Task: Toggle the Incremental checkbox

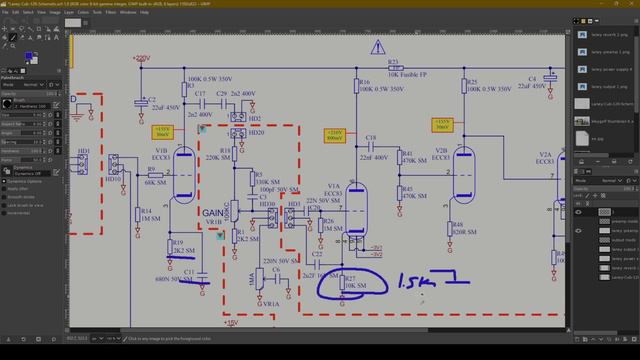Action: (x=4, y=213)
